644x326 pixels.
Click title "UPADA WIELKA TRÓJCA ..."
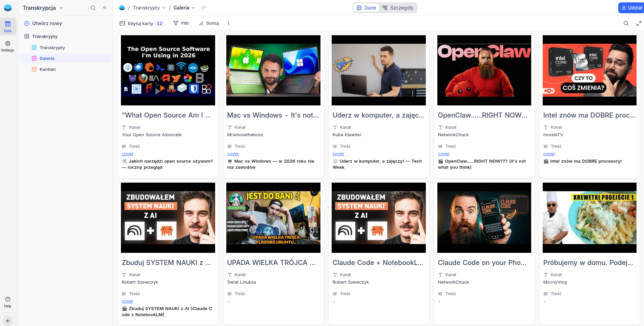coord(271,263)
